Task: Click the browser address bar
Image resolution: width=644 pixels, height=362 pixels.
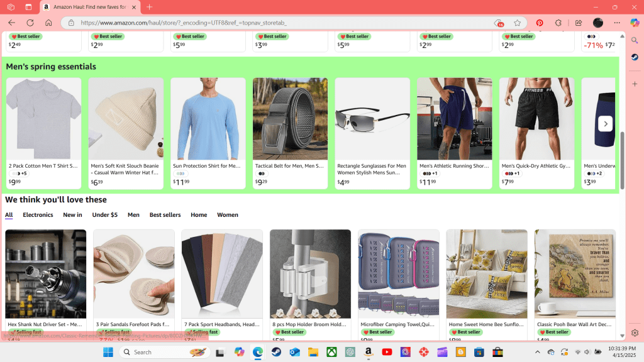Action: point(283,23)
